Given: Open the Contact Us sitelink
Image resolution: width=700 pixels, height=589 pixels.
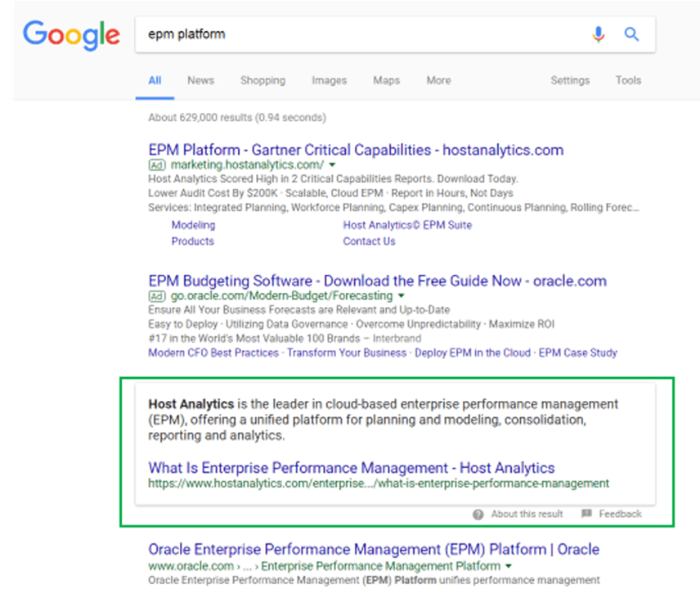Looking at the screenshot, I should coord(369,241).
